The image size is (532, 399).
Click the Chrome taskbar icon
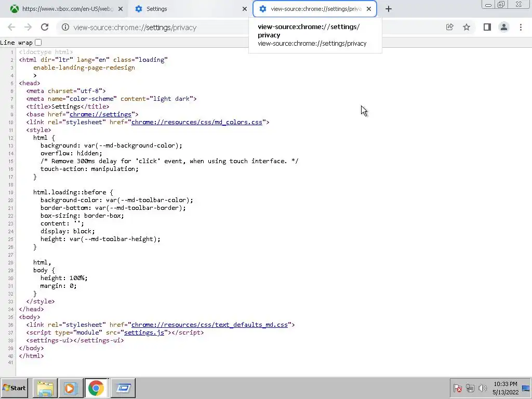tap(96, 388)
